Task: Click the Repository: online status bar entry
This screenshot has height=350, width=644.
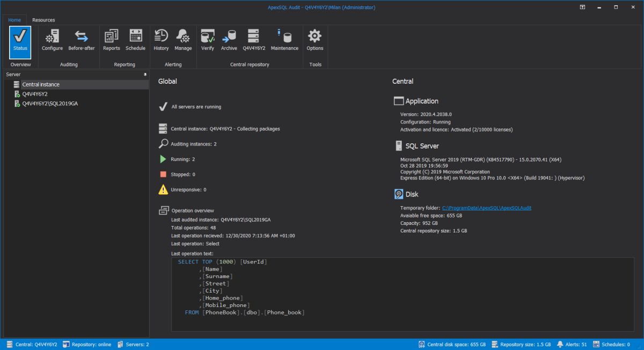Action: click(x=86, y=344)
